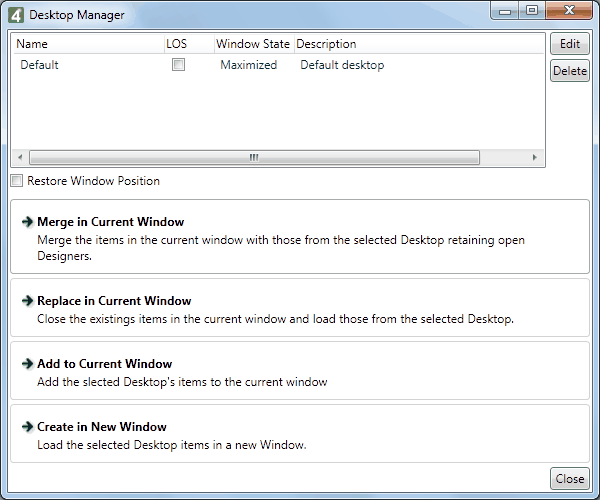Choose Merge in Current Window option
The image size is (600, 500).
click(300, 236)
